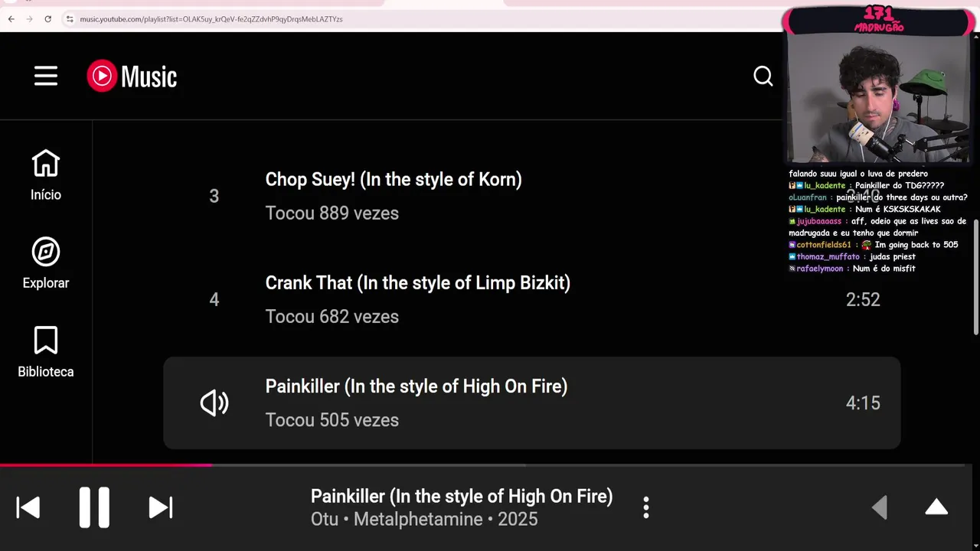Open the Explorar section

point(46,263)
